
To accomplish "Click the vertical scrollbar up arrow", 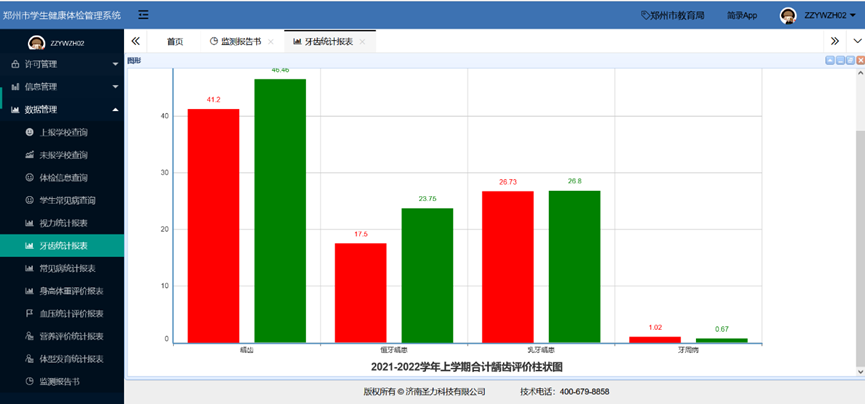I will click(x=859, y=75).
